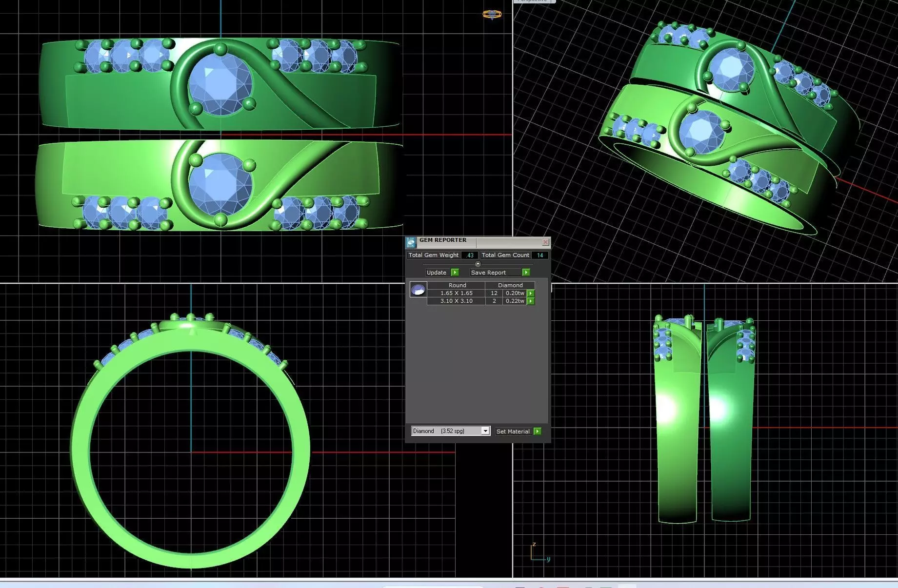
Task: Click the Gem Reporter title bar icon
Action: pos(411,242)
